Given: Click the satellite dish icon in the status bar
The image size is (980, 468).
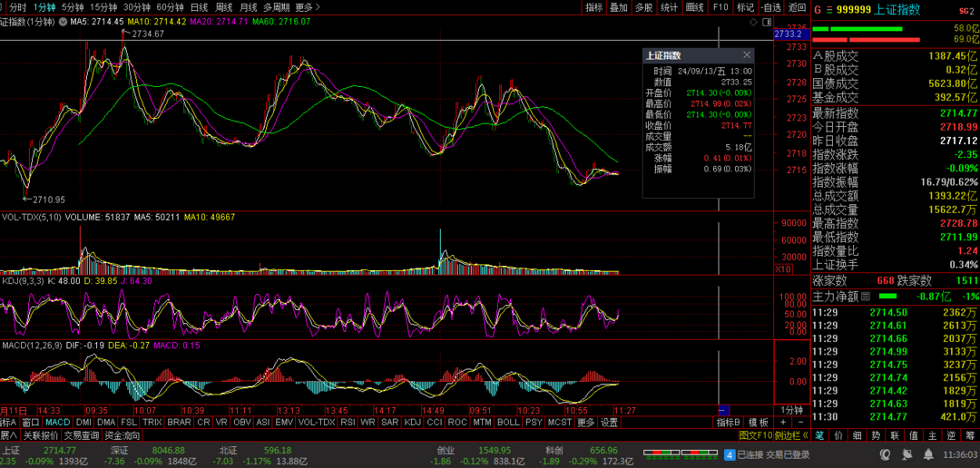Looking at the screenshot, I should (x=906, y=453).
